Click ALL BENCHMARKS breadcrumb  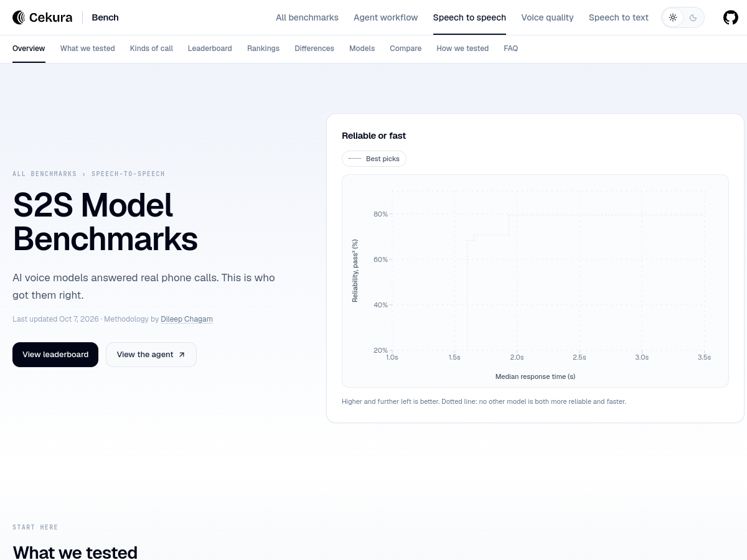pos(45,174)
